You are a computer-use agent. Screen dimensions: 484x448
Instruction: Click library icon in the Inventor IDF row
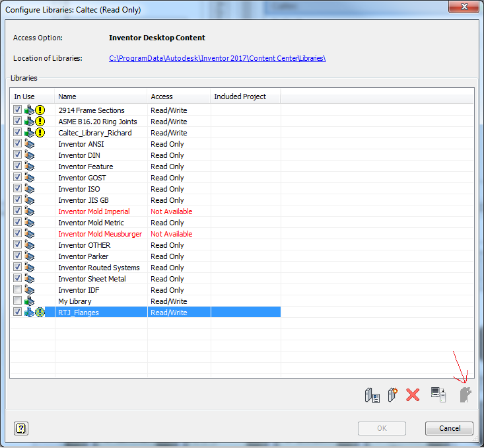coord(29,290)
